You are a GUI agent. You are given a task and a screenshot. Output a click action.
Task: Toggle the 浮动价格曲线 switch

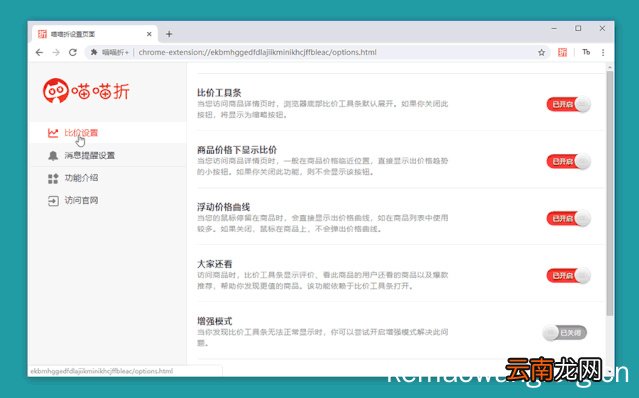click(x=568, y=218)
